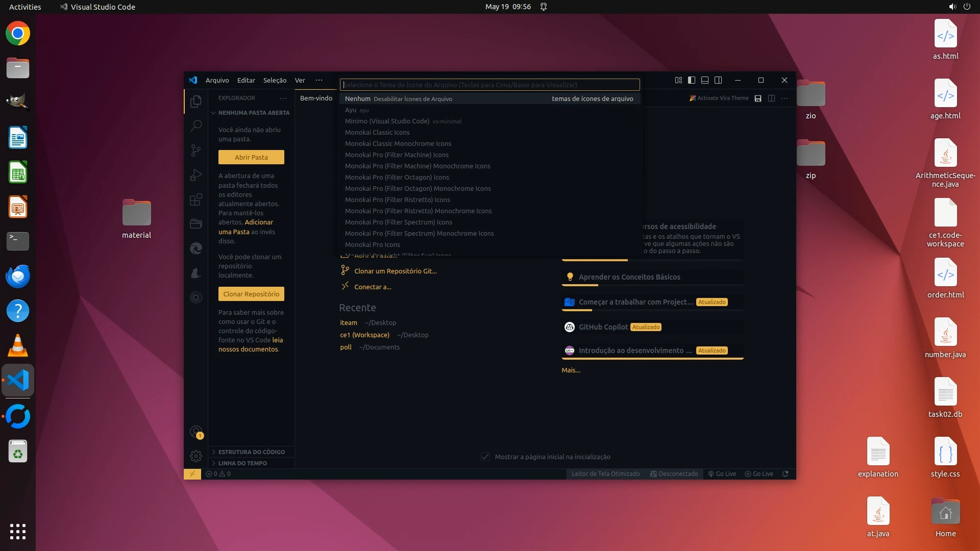
Task: Open the Accounts icon with notification badge
Action: pyautogui.click(x=196, y=432)
